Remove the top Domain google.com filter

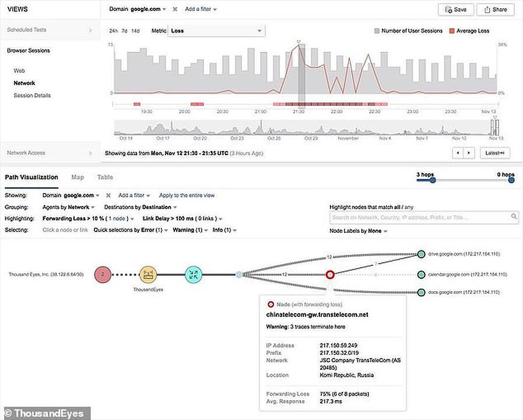coord(175,9)
